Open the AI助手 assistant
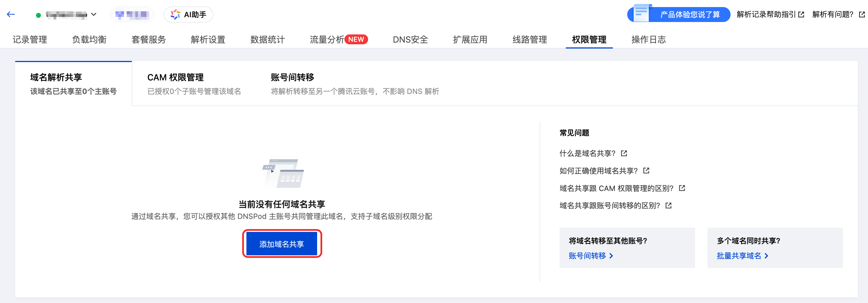 (x=188, y=14)
